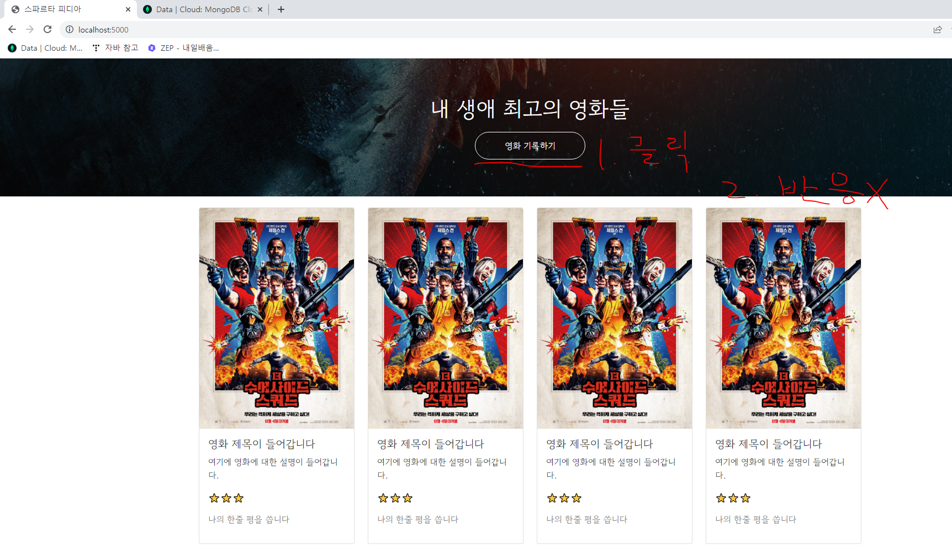Select the 스파르타 피디아 tab
Viewport: 952px width, 560px height.
[x=70, y=9]
